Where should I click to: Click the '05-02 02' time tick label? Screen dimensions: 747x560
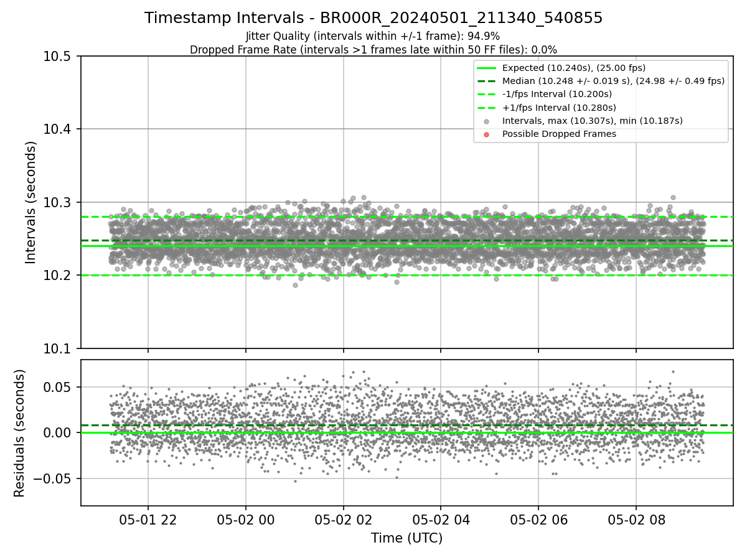tap(343, 520)
